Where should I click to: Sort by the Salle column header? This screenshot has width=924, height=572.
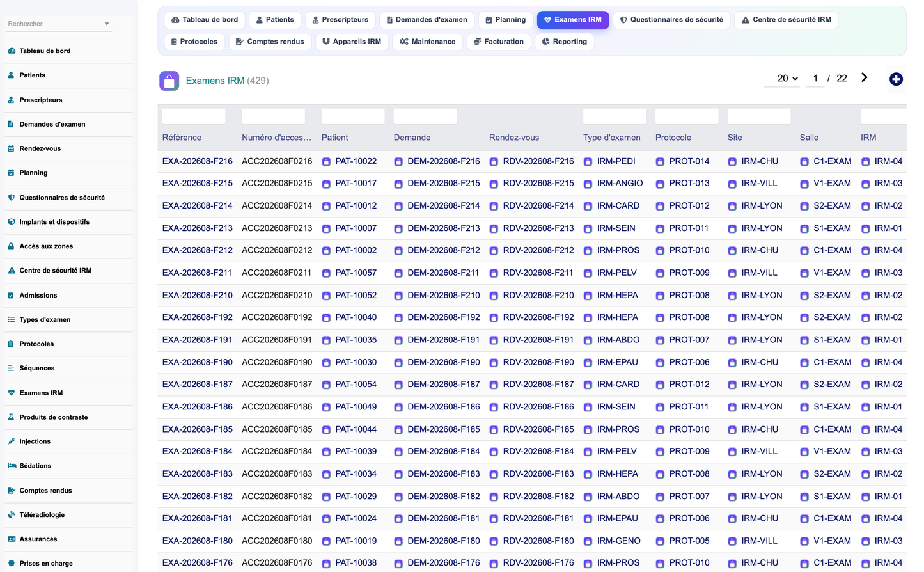(x=809, y=138)
